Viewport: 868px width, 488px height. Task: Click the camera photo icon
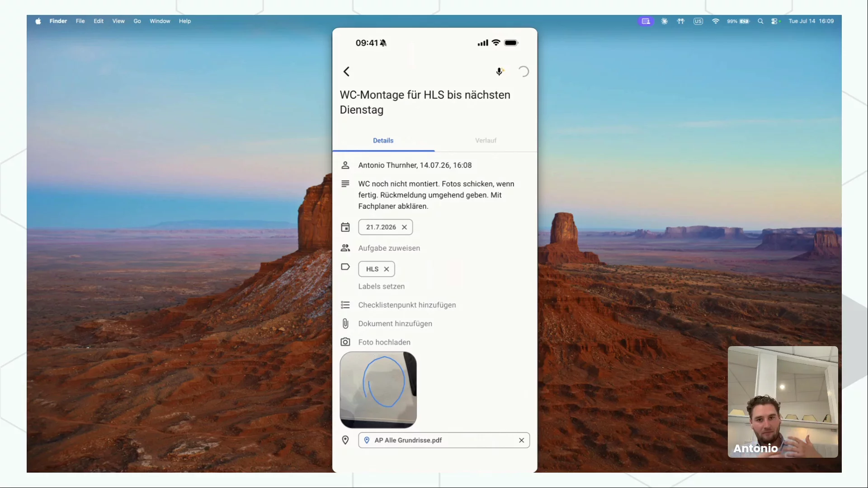345,342
